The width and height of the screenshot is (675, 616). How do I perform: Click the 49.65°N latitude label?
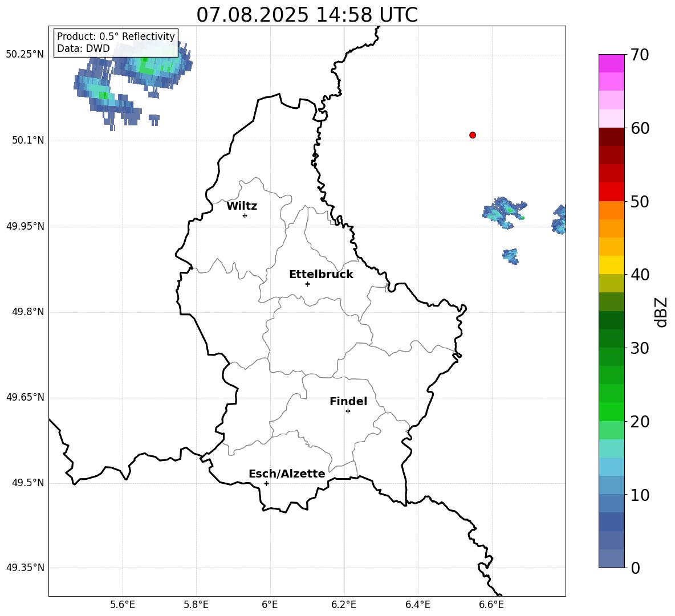pos(25,397)
